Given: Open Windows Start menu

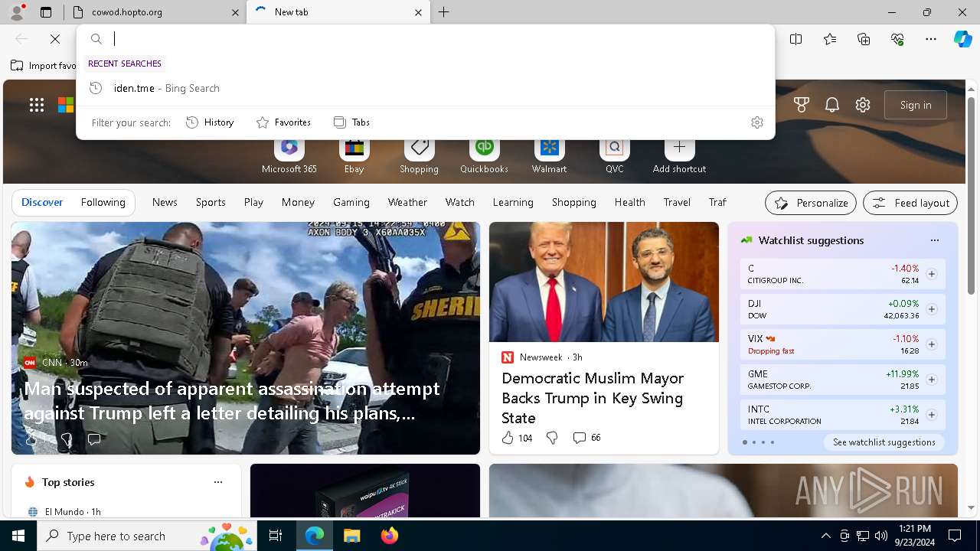Looking at the screenshot, I should [18, 536].
